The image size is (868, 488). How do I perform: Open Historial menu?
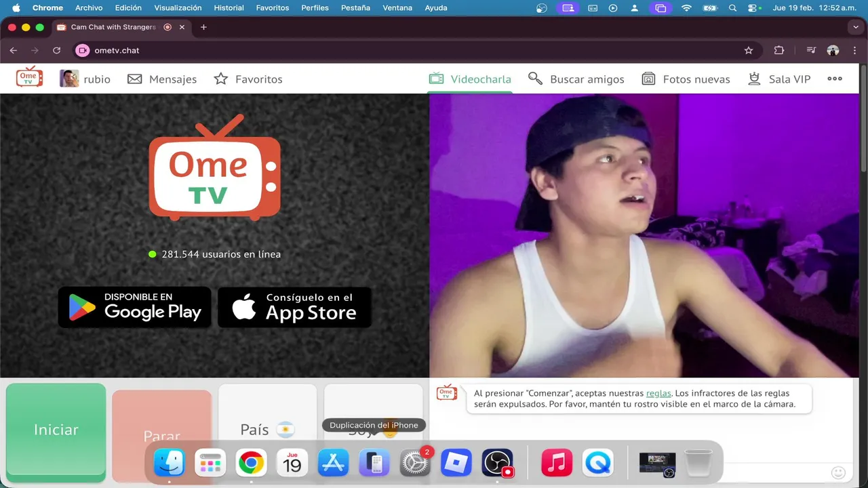click(229, 8)
